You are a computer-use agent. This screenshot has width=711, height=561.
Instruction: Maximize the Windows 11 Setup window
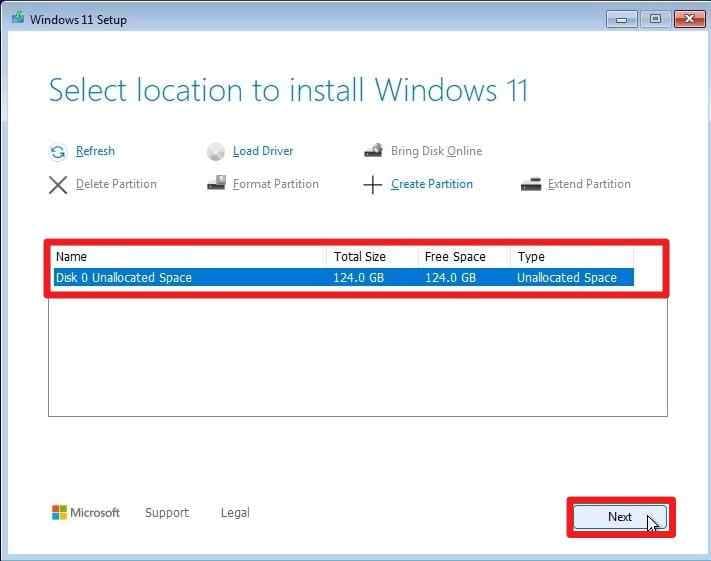pyautogui.click(x=655, y=19)
